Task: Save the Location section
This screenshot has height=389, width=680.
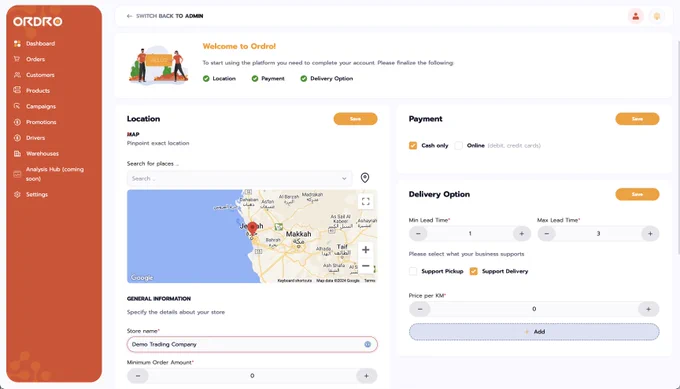Action: click(x=355, y=119)
